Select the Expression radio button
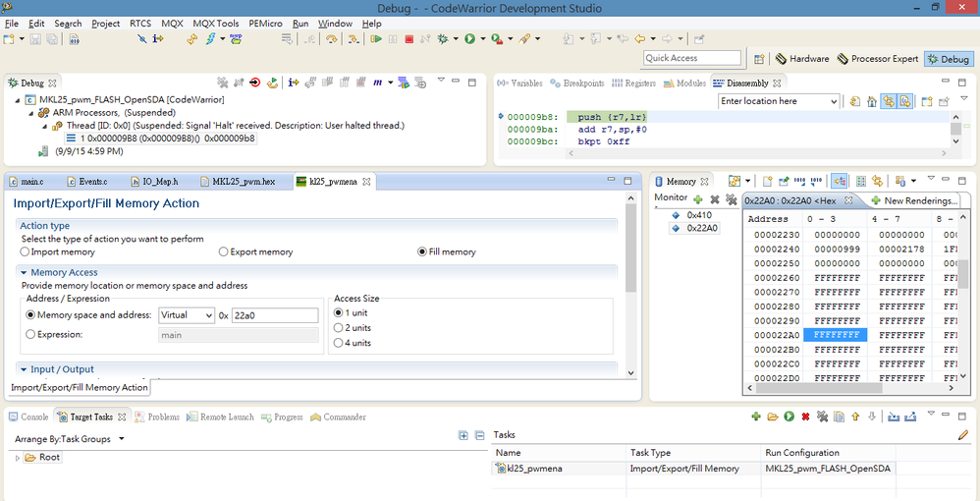The image size is (980, 501). (30, 335)
